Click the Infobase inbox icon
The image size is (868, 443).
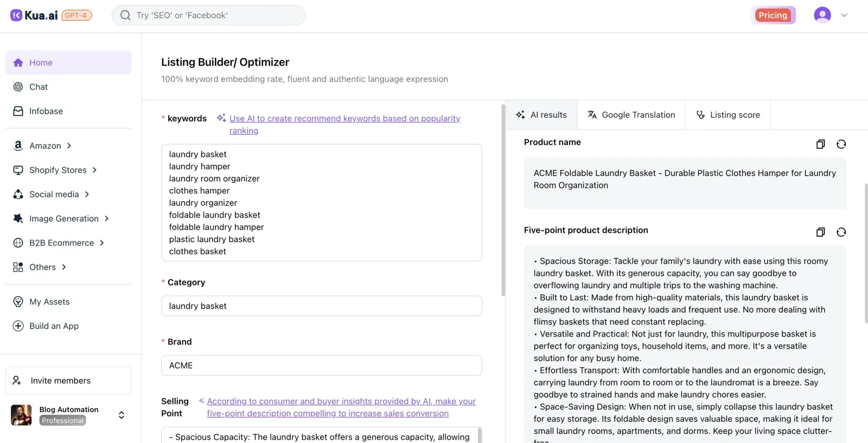coord(18,111)
